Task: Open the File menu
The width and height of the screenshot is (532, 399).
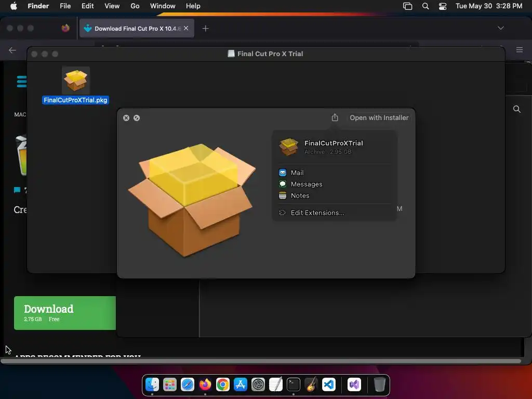Action: [65, 6]
